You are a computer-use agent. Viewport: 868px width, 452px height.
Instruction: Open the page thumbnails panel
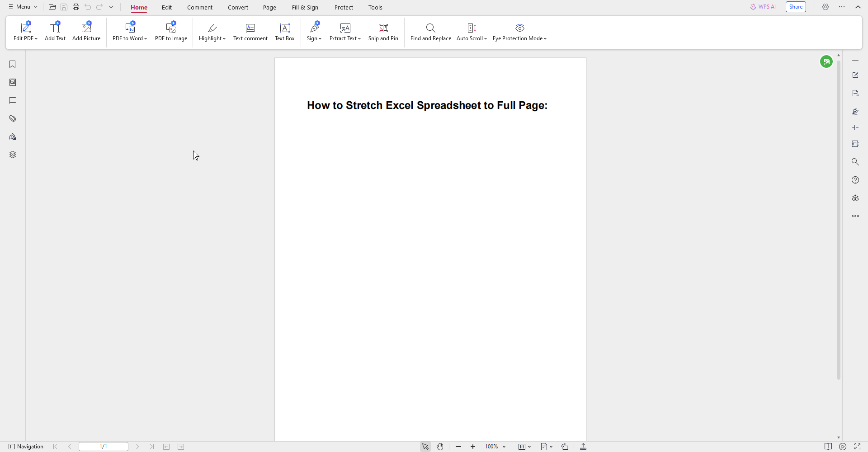click(13, 82)
